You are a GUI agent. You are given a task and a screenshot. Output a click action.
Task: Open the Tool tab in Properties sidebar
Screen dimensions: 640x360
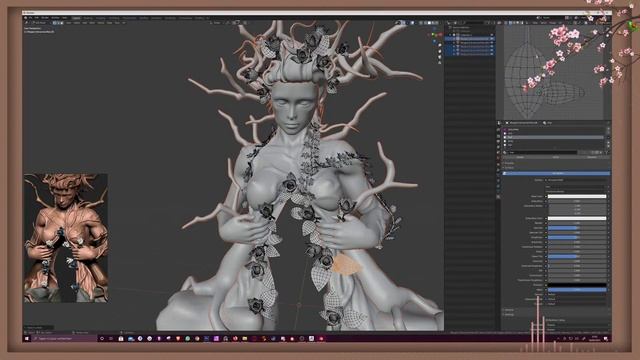click(498, 129)
